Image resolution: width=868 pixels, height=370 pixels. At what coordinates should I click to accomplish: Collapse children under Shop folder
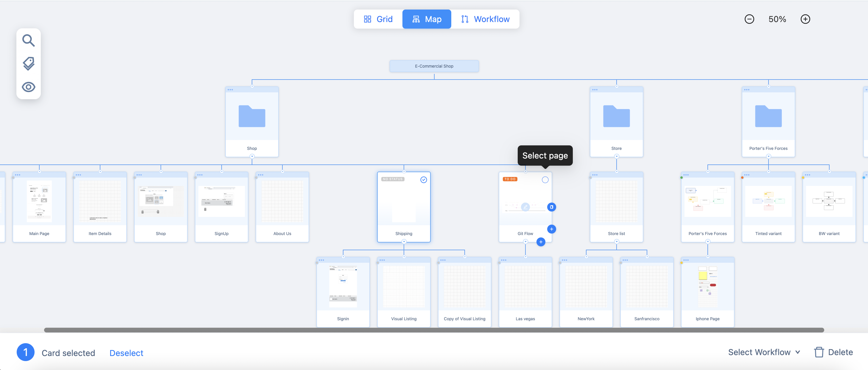click(252, 156)
